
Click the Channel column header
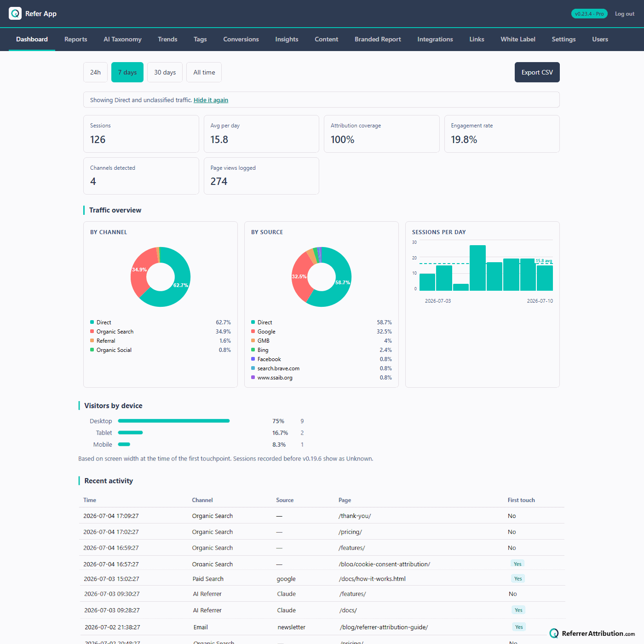tap(202, 500)
